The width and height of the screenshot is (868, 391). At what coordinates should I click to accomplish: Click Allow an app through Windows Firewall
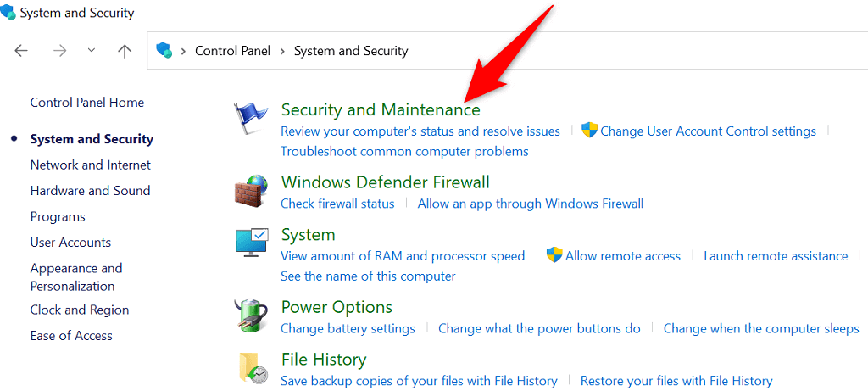pos(531,204)
